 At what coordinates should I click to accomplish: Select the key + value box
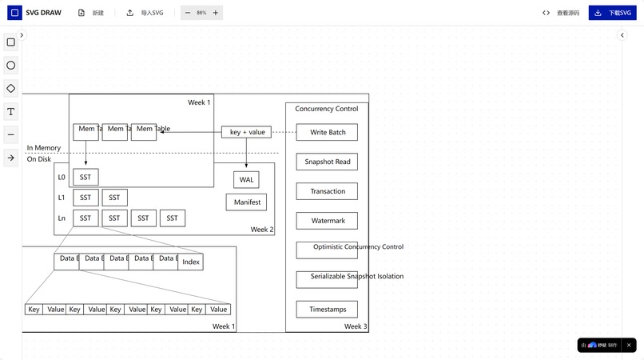[x=246, y=132]
